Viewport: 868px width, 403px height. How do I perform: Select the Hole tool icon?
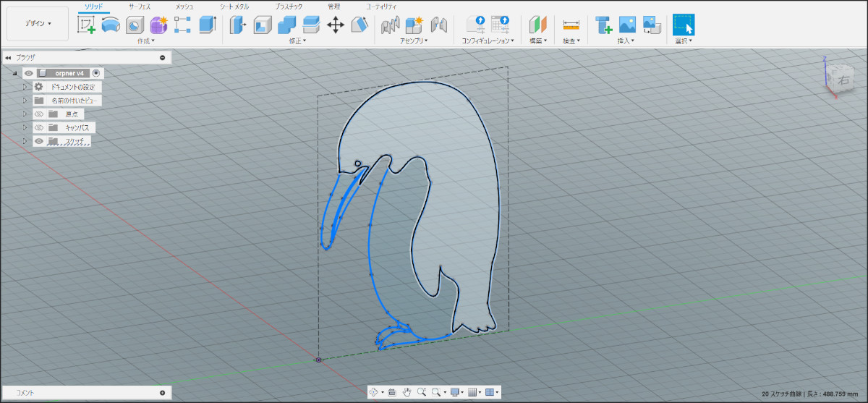click(x=135, y=25)
